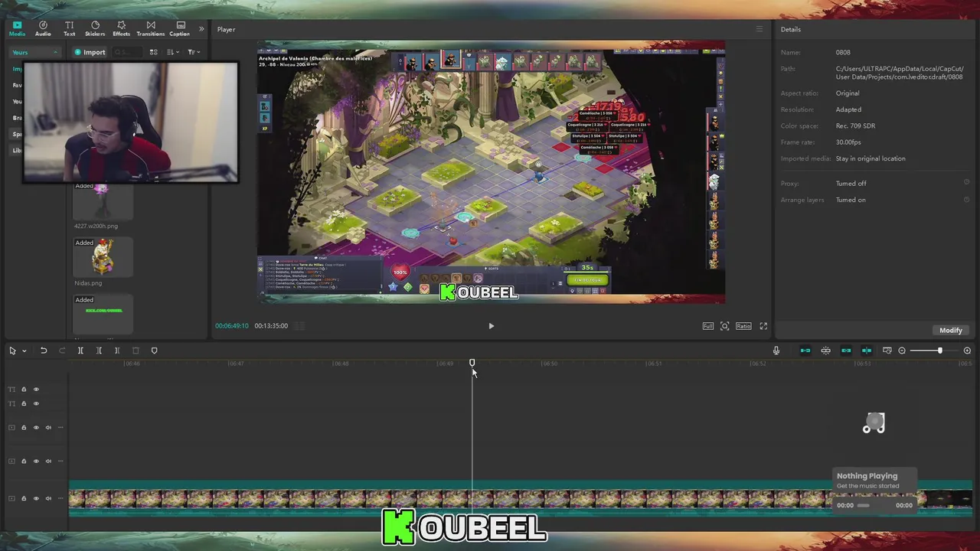
Task: Select the 4227.w200h.png media thumbnail
Action: tap(103, 201)
